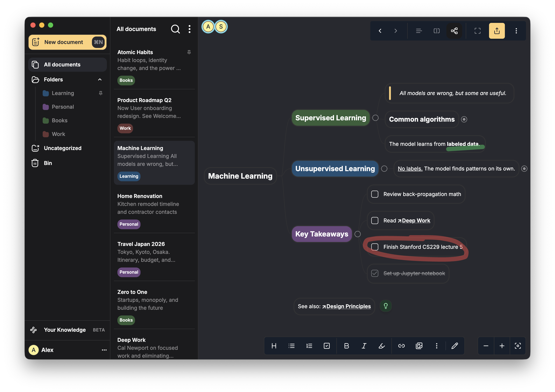Select All documents in sidebar
Image resolution: width=555 pixels, height=392 pixels.
coord(68,65)
